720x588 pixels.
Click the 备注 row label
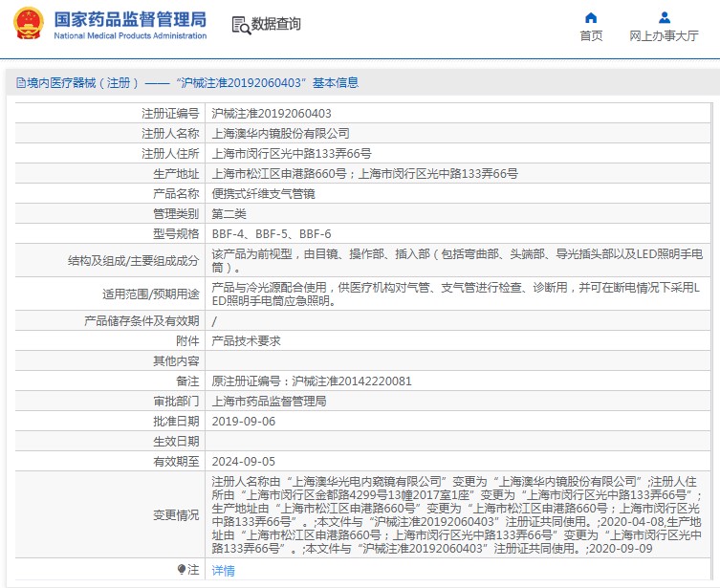(x=187, y=381)
